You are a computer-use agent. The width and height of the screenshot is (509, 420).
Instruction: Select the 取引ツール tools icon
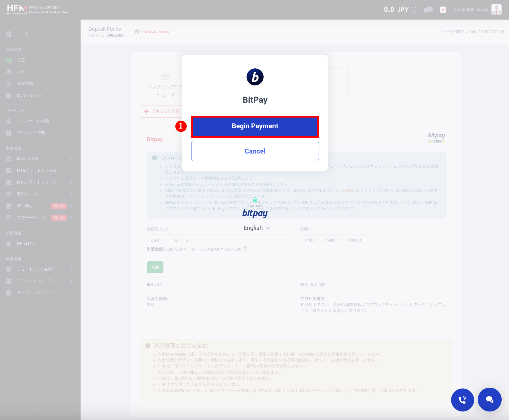(x=9, y=194)
